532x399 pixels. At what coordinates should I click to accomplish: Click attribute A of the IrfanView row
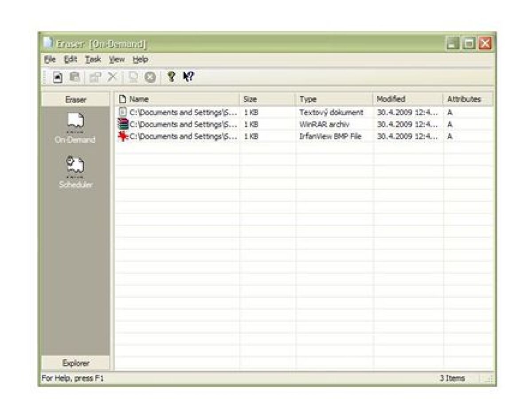pos(450,137)
